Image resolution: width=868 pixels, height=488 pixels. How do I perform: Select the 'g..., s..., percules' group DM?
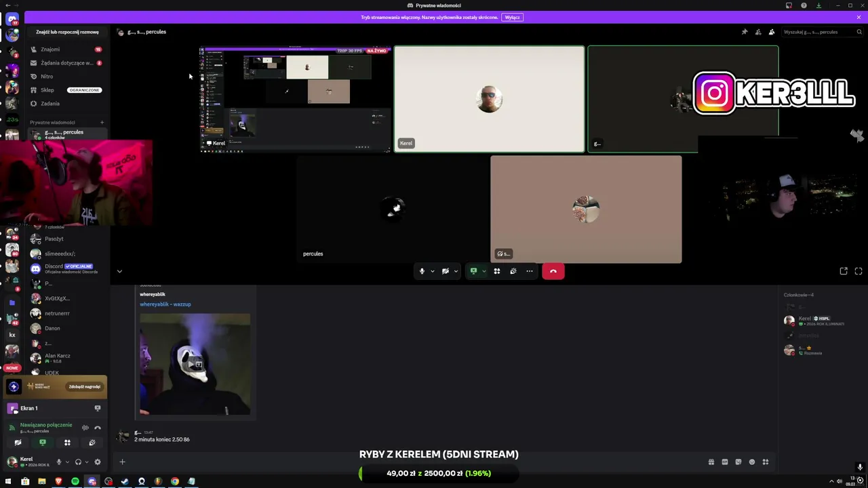click(x=66, y=134)
